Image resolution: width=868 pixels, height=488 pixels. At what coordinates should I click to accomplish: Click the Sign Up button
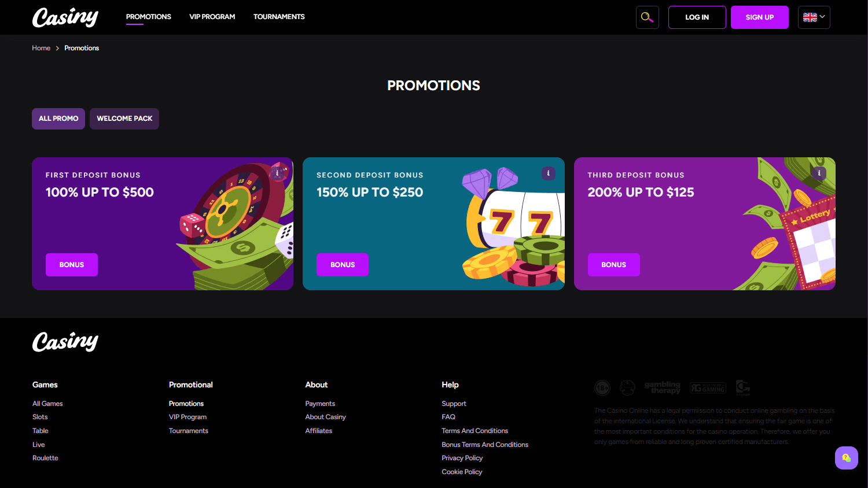pyautogui.click(x=760, y=17)
